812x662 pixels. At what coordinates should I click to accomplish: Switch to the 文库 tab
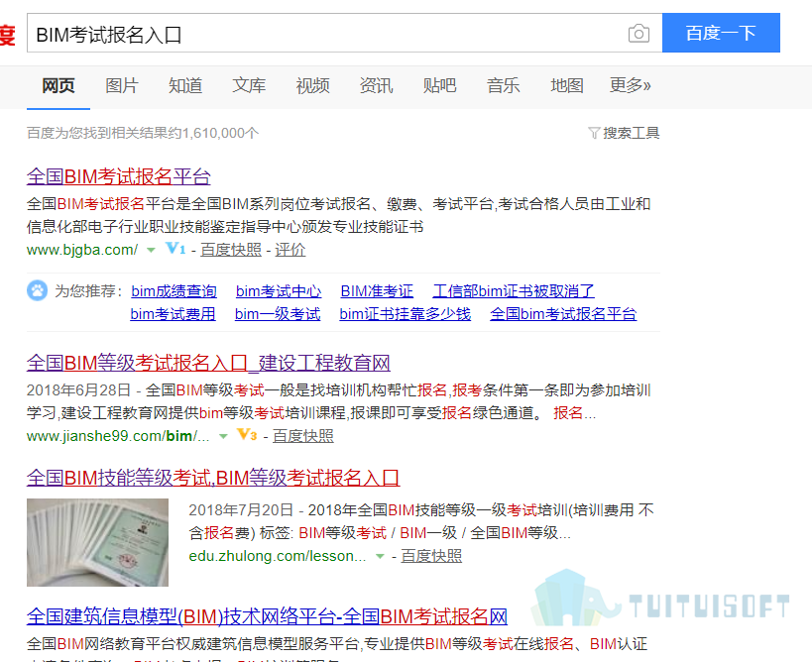(x=249, y=85)
